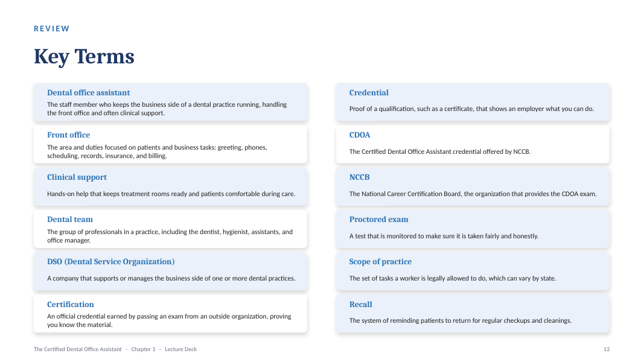
Task: Click the Dental office assistant term heading
Action: click(88, 93)
